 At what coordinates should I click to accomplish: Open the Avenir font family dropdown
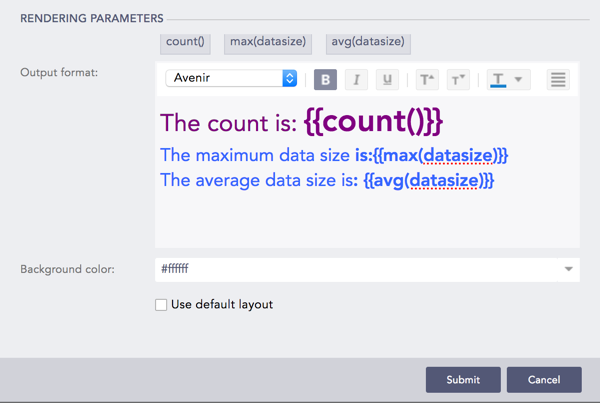coord(232,78)
